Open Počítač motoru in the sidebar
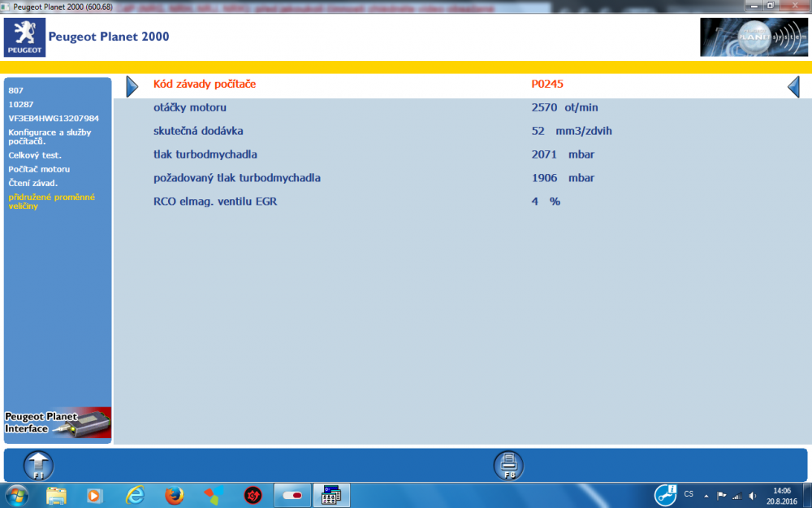 [x=39, y=169]
